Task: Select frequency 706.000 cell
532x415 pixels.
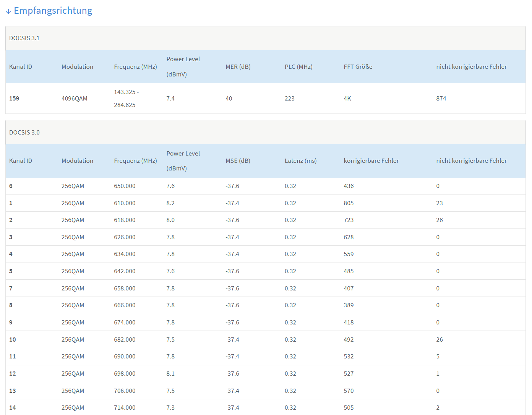Action: [x=125, y=391]
